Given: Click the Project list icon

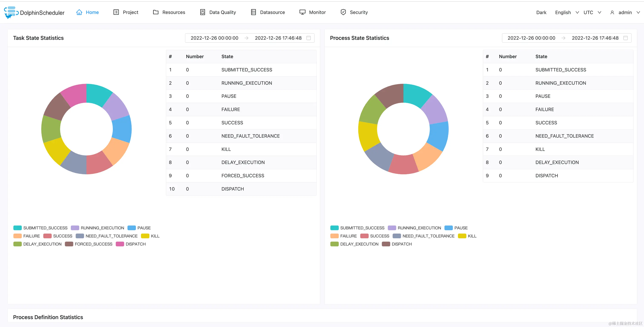Looking at the screenshot, I should [116, 12].
